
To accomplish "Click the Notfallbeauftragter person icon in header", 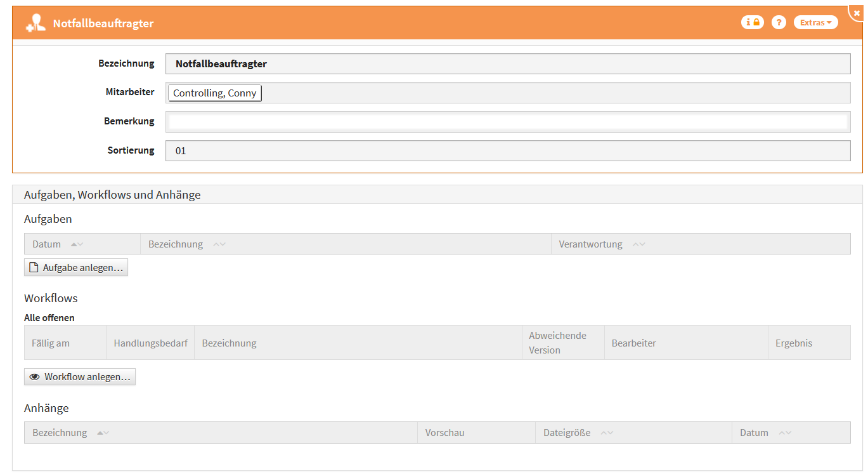I will tap(36, 23).
